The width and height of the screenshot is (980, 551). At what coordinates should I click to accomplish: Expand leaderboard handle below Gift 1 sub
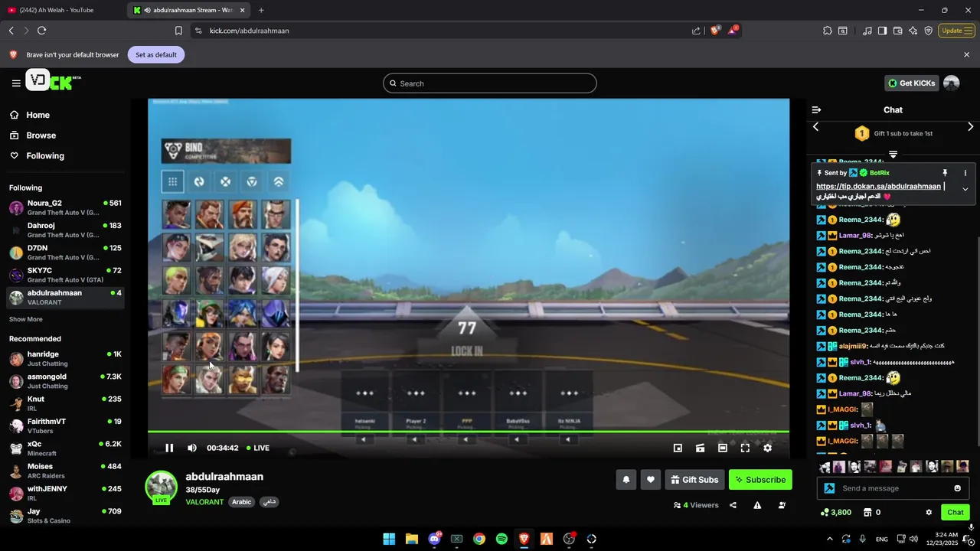click(893, 154)
